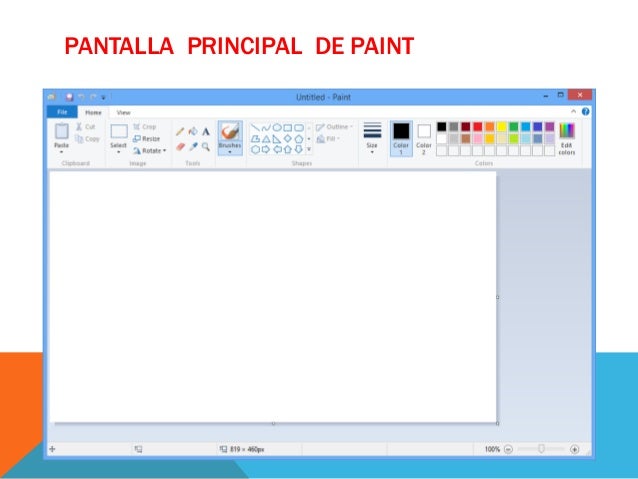
Task: Click the Resize button
Action: coord(146,139)
